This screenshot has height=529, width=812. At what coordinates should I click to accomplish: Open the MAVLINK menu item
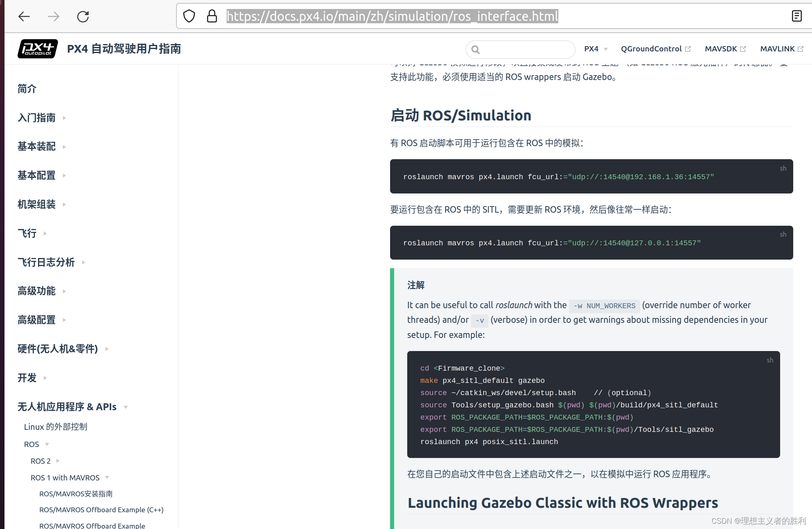pyautogui.click(x=778, y=49)
